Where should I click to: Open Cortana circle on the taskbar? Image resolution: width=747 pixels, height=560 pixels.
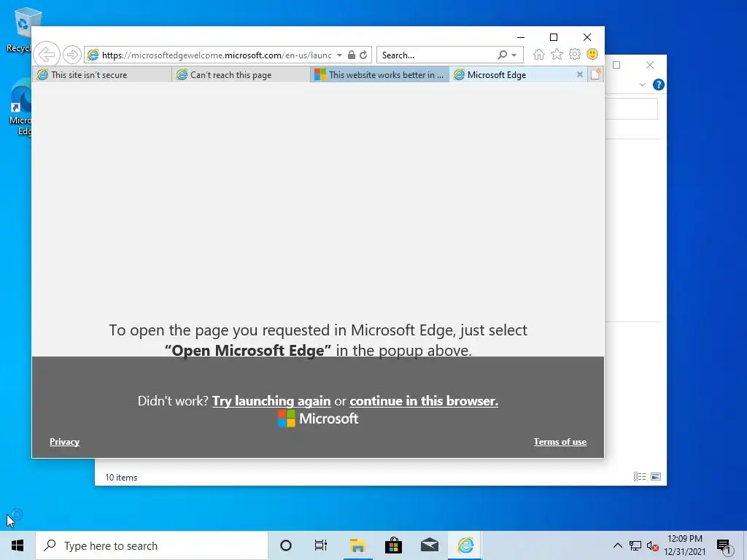click(x=286, y=545)
